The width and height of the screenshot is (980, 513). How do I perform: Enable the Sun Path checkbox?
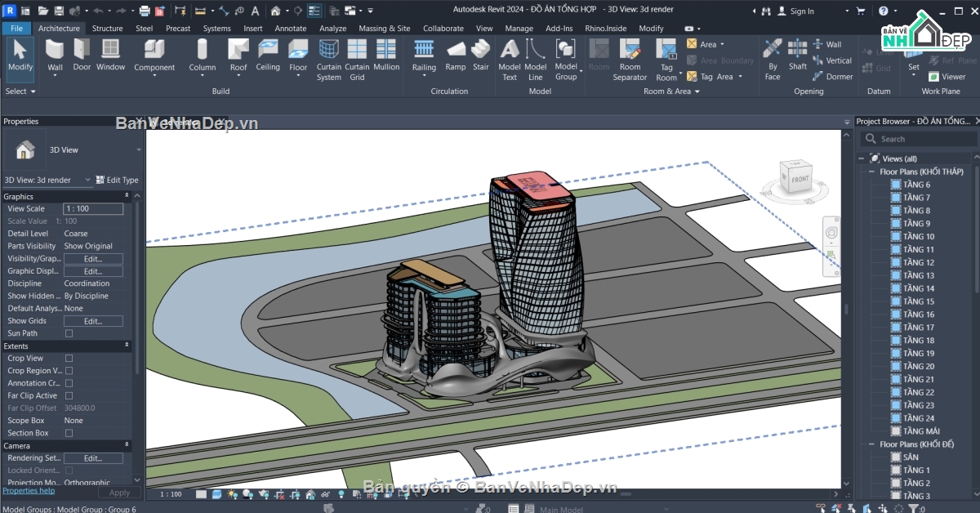point(69,333)
